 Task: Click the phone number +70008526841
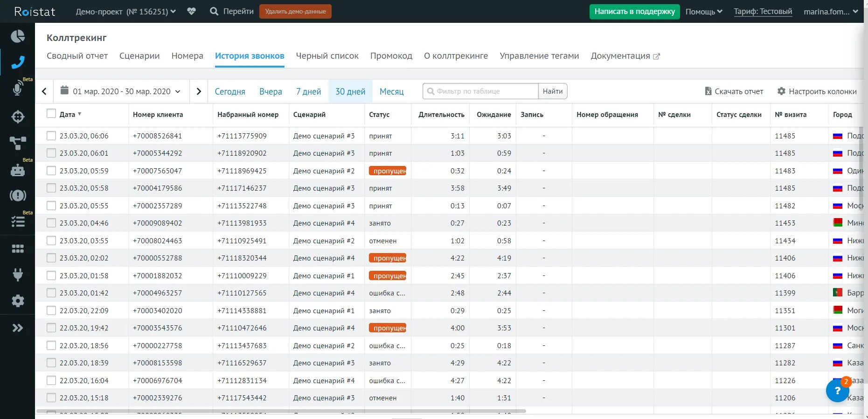(x=157, y=136)
